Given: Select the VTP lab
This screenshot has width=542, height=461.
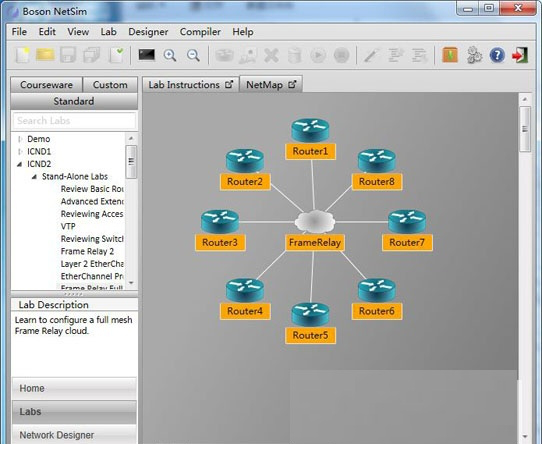Looking at the screenshot, I should 68,226.
